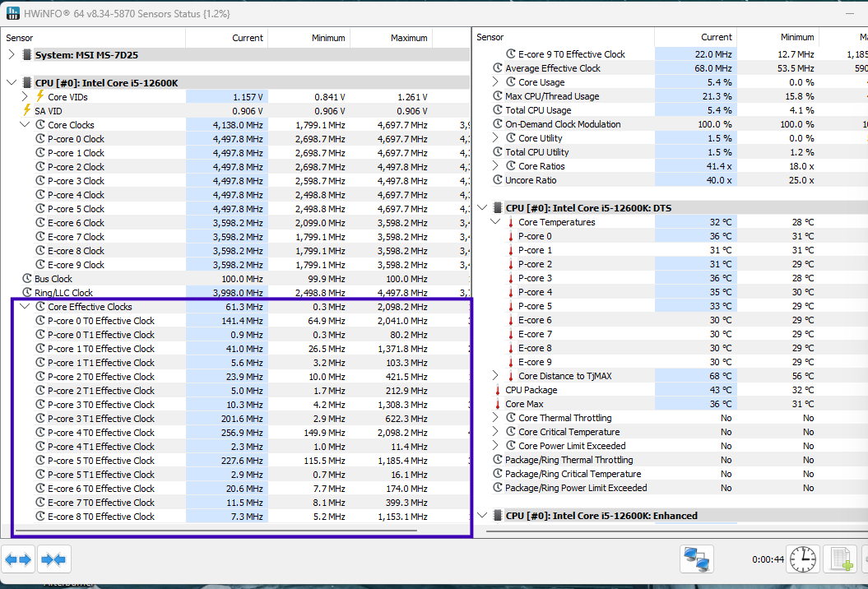Click the chip icon of the Enhanced sensor group

coord(498,515)
